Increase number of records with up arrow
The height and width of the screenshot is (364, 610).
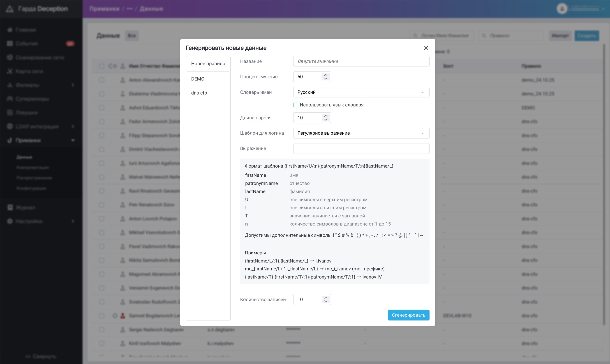(x=326, y=297)
